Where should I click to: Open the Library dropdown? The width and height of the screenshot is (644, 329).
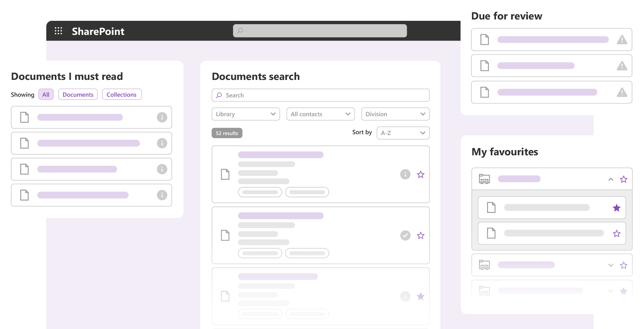(246, 114)
